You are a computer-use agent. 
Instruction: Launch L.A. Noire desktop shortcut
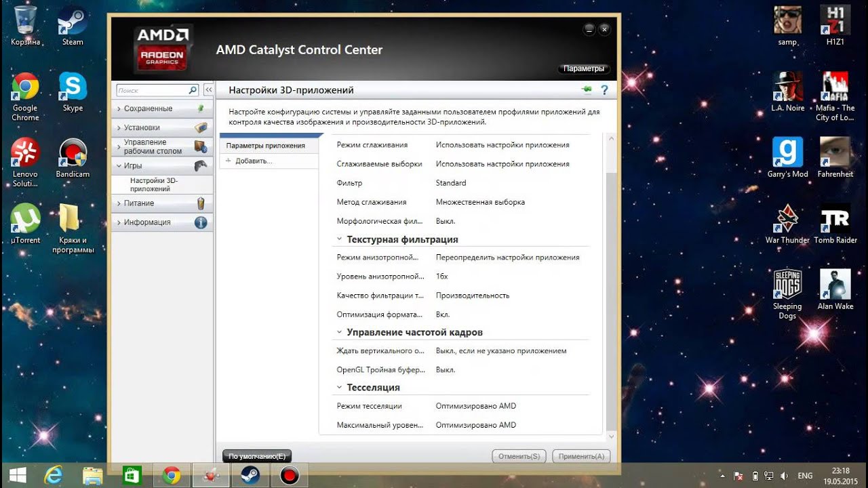pyautogui.click(x=787, y=92)
